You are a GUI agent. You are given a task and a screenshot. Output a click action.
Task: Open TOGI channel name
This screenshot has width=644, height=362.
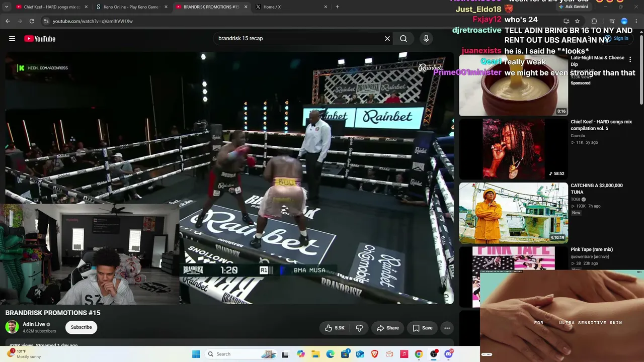click(576, 200)
